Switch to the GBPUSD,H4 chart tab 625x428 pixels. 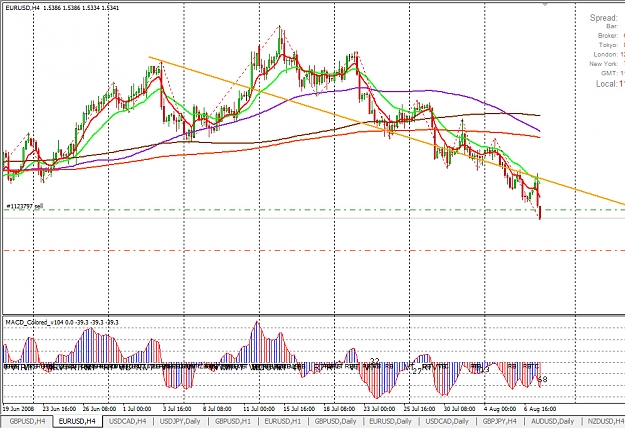click(x=28, y=421)
